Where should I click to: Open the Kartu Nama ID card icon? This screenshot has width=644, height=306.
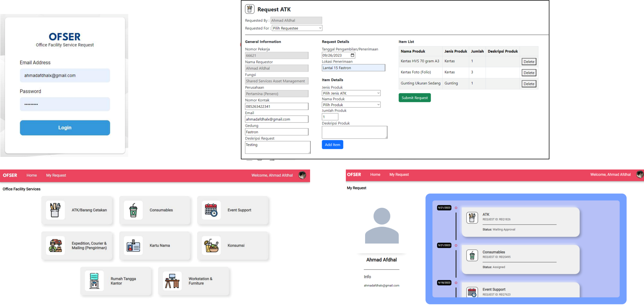133,246
